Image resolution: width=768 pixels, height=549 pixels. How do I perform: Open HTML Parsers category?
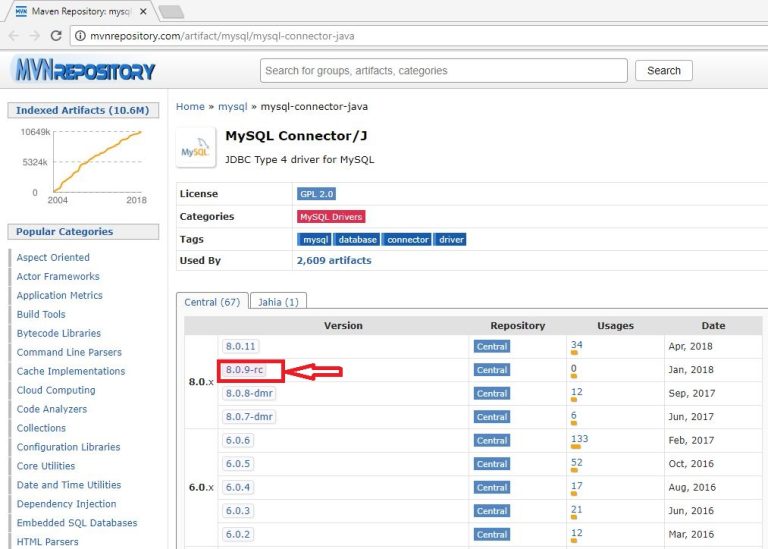(x=47, y=542)
